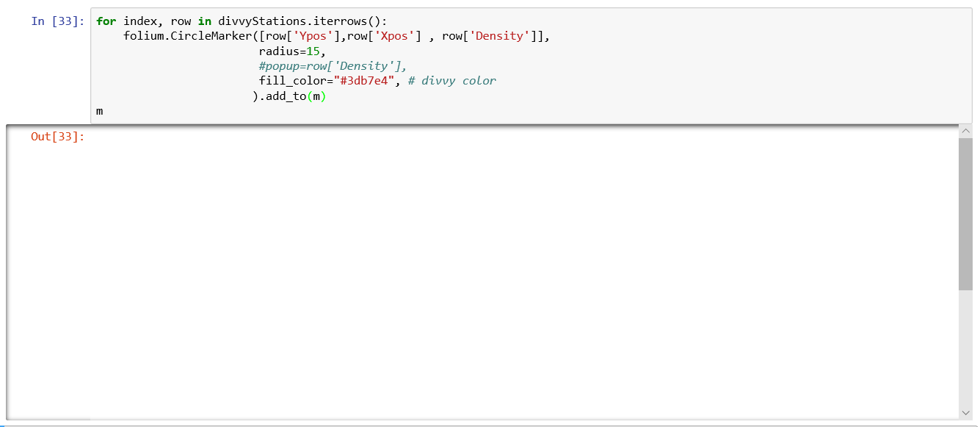Click the hex color value "#3db7e4"
The height and width of the screenshot is (427, 980).
[367, 81]
